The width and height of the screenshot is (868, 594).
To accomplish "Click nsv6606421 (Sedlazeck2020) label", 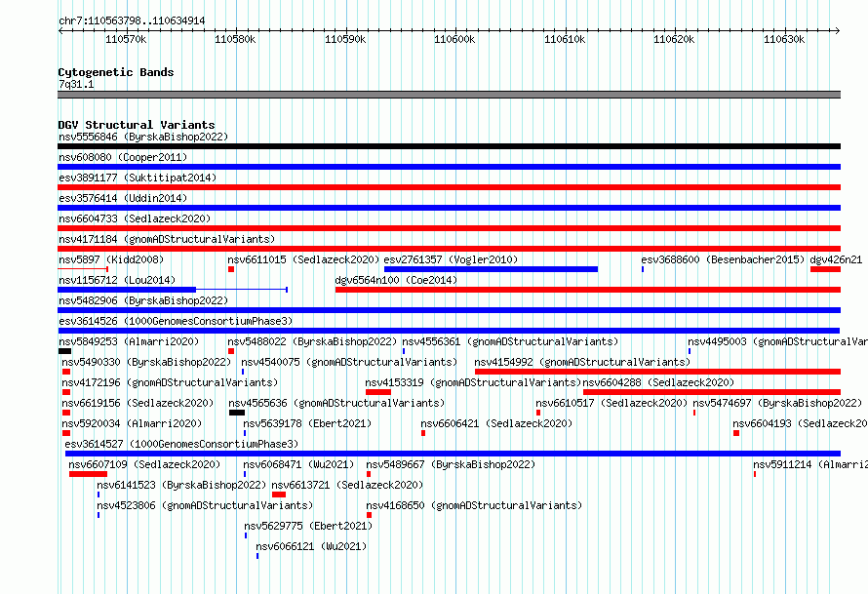I will tap(496, 423).
